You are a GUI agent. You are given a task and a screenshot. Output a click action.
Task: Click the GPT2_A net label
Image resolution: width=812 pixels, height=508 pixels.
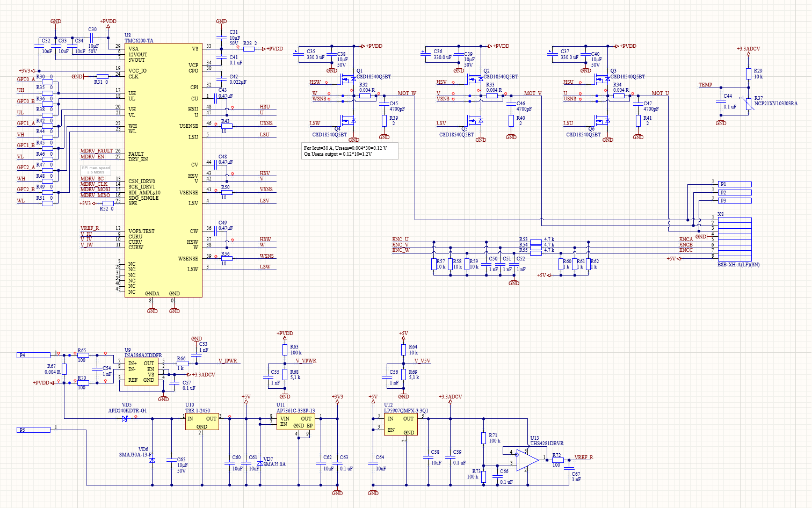pos(26,168)
